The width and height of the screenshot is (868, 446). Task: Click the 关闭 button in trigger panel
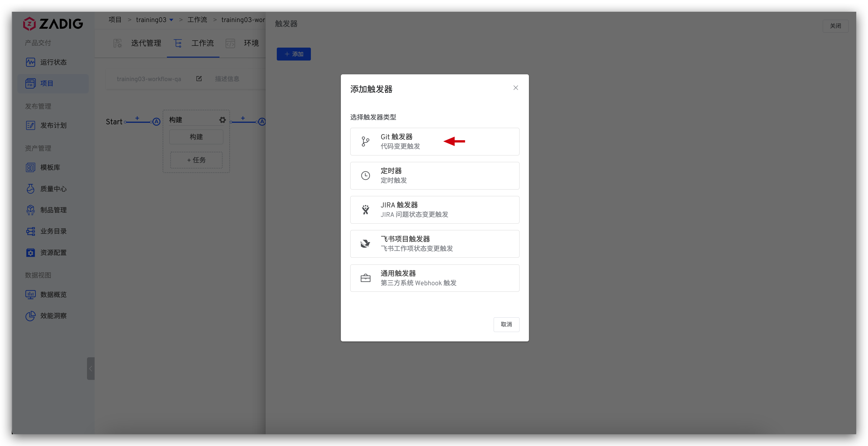click(835, 26)
